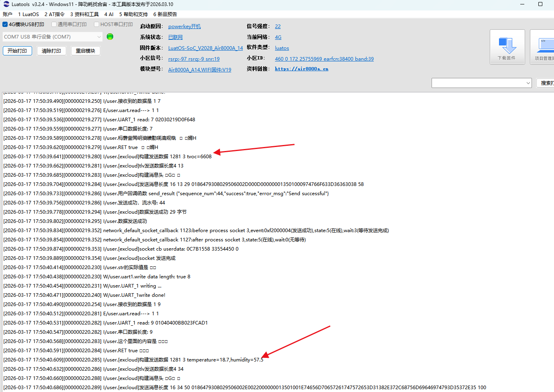Image resolution: width=554 pixels, height=392 pixels.
Task: Minimize the Luatools window
Action: (522, 4)
